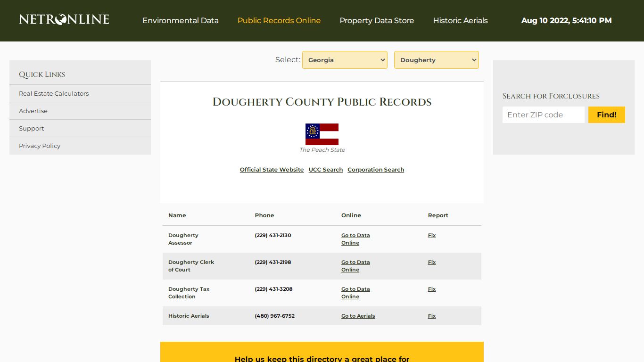
Task: Select phone number (480) 967-6752
Action: click(x=275, y=316)
